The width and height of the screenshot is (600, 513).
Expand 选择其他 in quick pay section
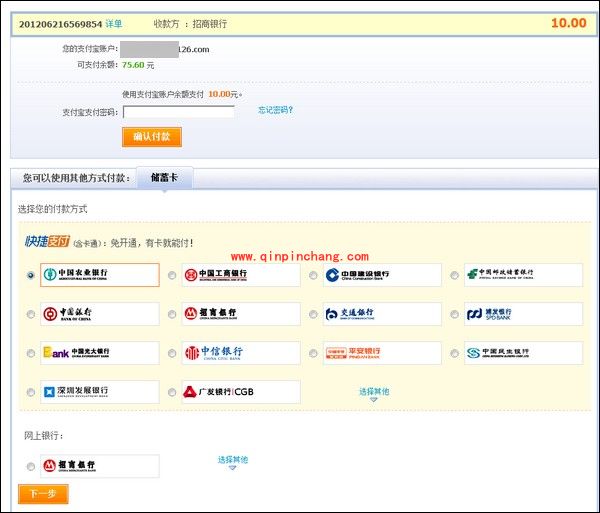point(374,394)
